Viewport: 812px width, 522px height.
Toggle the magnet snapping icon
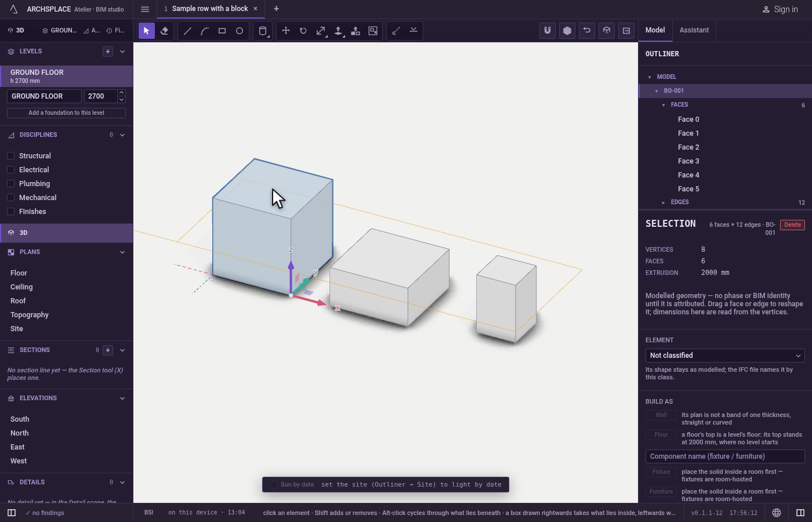pos(548,31)
